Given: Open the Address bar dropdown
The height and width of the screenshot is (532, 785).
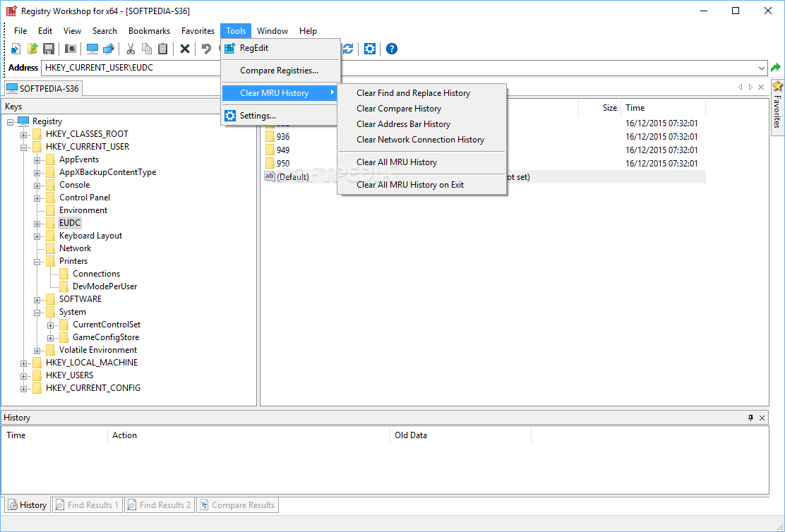Looking at the screenshot, I should (x=762, y=68).
